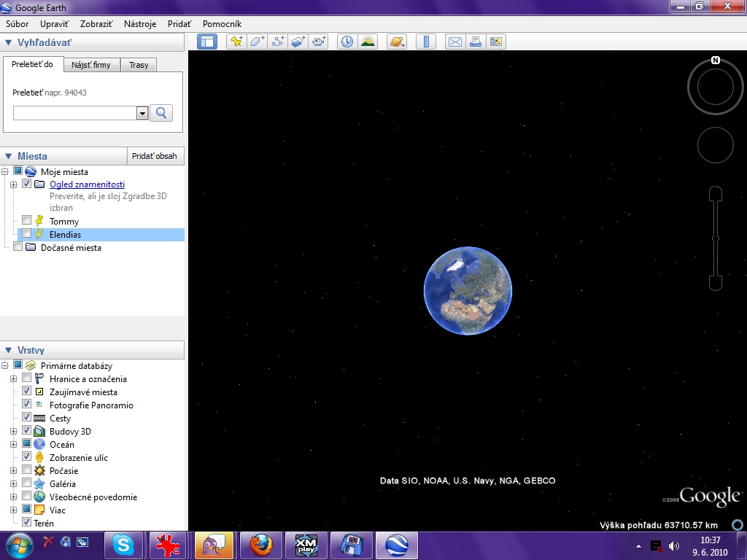Screen dimensions: 747x560
Task: Switch to Nájsť firmy tab
Action: point(91,65)
